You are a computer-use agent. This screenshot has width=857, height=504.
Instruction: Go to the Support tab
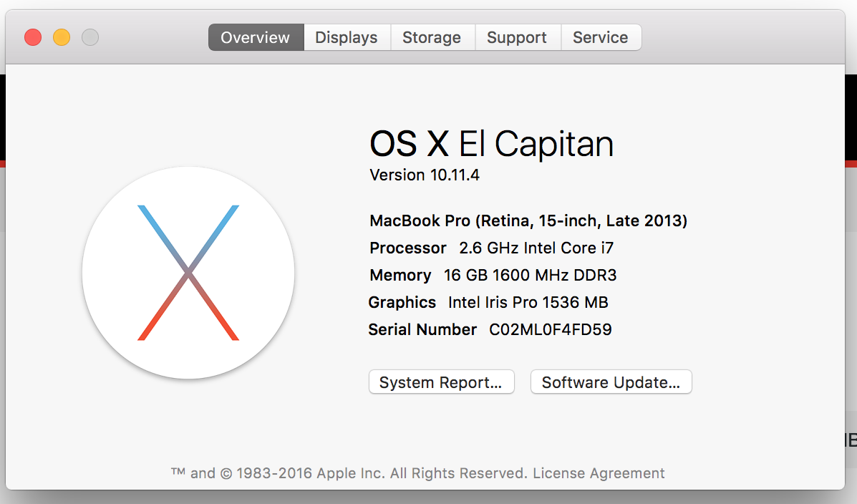[517, 37]
